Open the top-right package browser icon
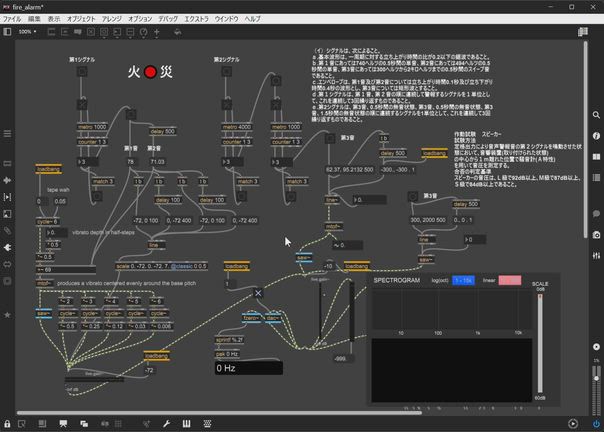This screenshot has height=432, width=604. pos(583,32)
